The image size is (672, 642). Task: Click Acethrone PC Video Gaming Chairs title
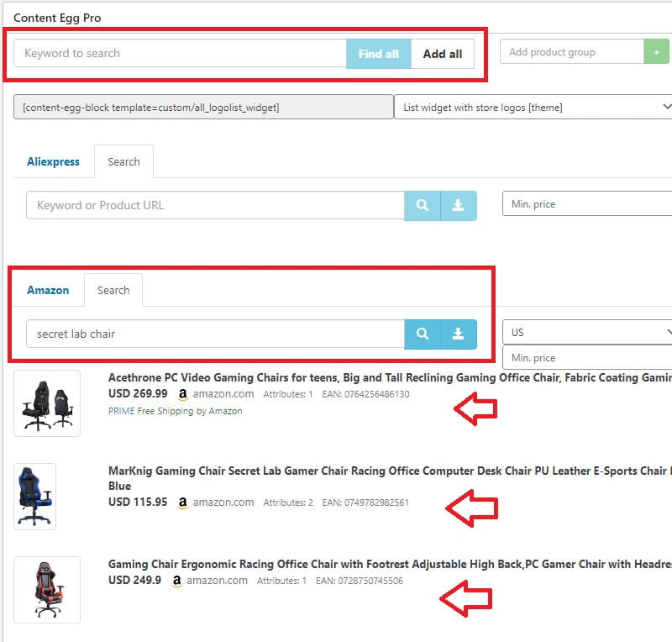pos(390,377)
